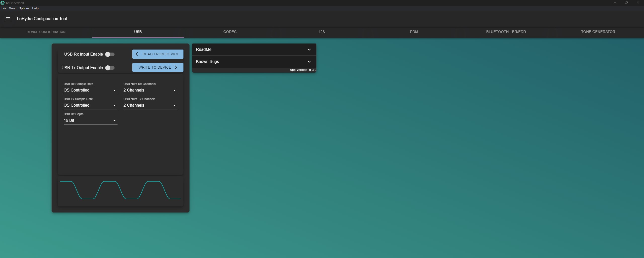Minimize the beEmbedded window

click(x=615, y=3)
